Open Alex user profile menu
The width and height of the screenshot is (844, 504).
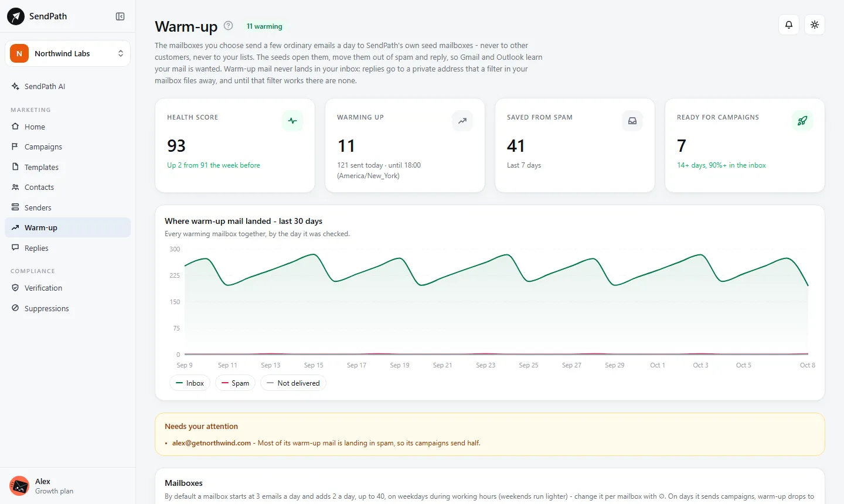(x=67, y=486)
